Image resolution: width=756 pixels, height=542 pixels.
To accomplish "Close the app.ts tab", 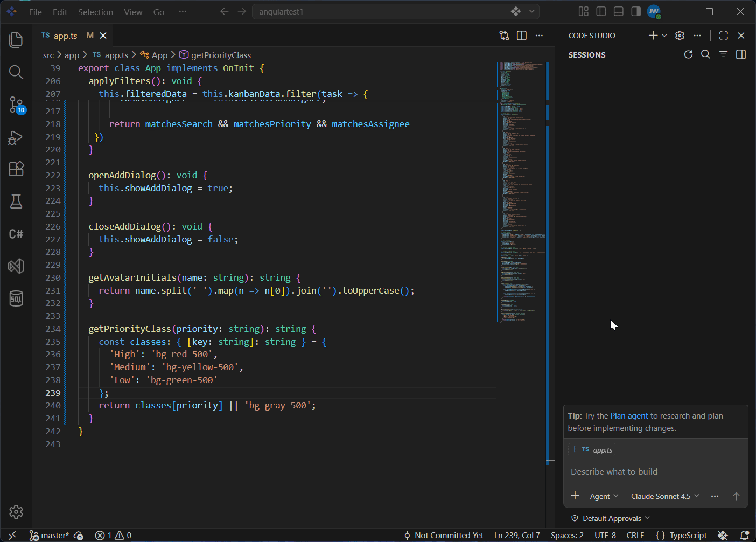I will tap(103, 36).
